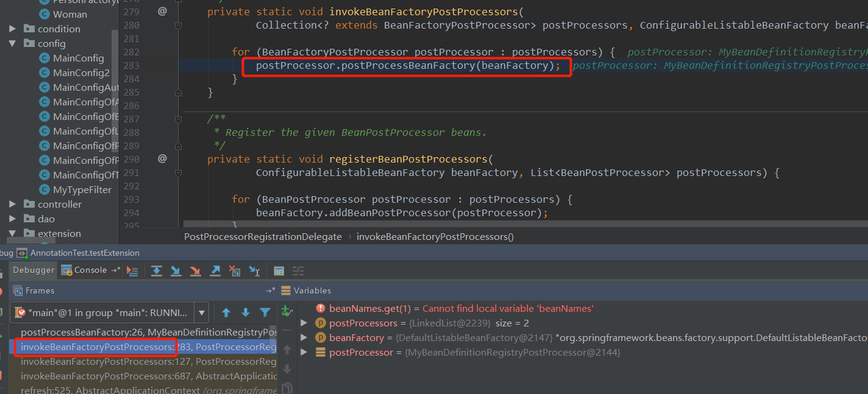Screen dimensions: 868x394
Task: Click gutter line number 283
Action: coord(131,65)
